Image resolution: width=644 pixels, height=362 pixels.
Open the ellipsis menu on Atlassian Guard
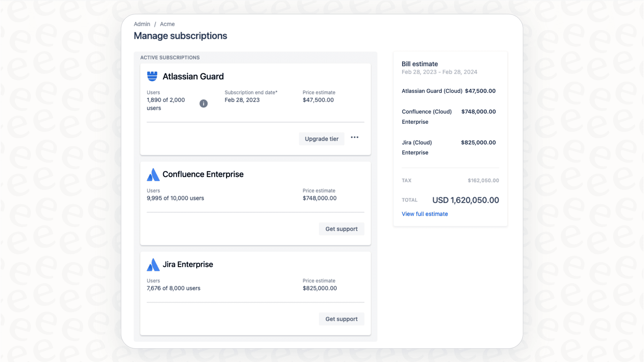(354, 138)
